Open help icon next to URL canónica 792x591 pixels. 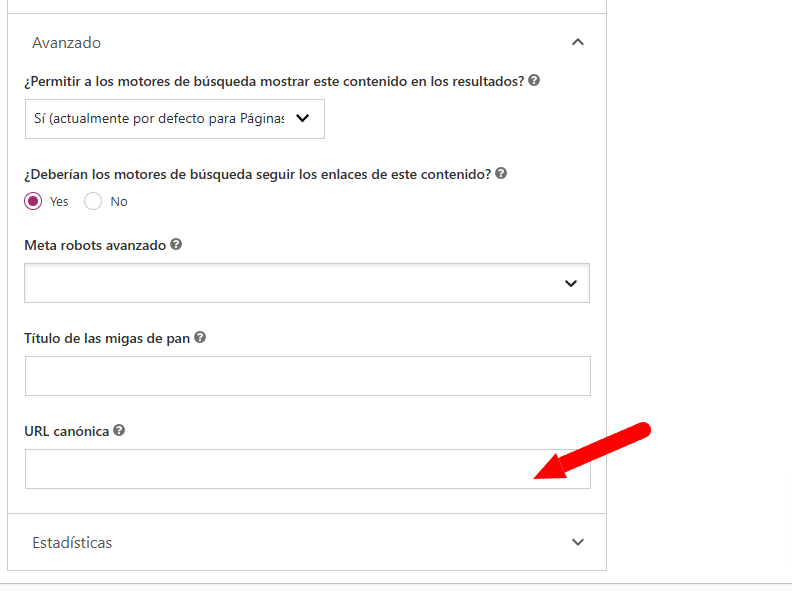119,430
